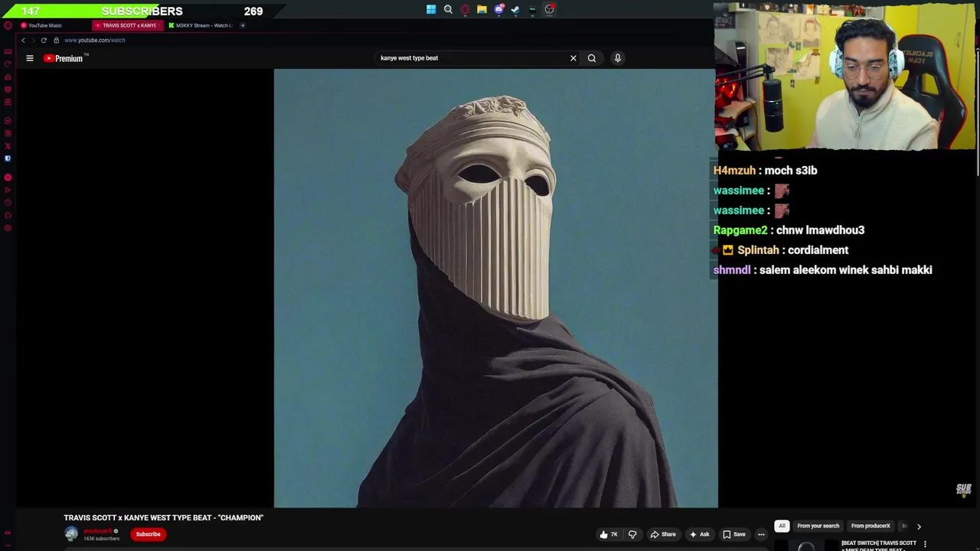This screenshot has width=980, height=551.
Task: Open the YouTube hamburger guide menu
Action: click(x=30, y=58)
